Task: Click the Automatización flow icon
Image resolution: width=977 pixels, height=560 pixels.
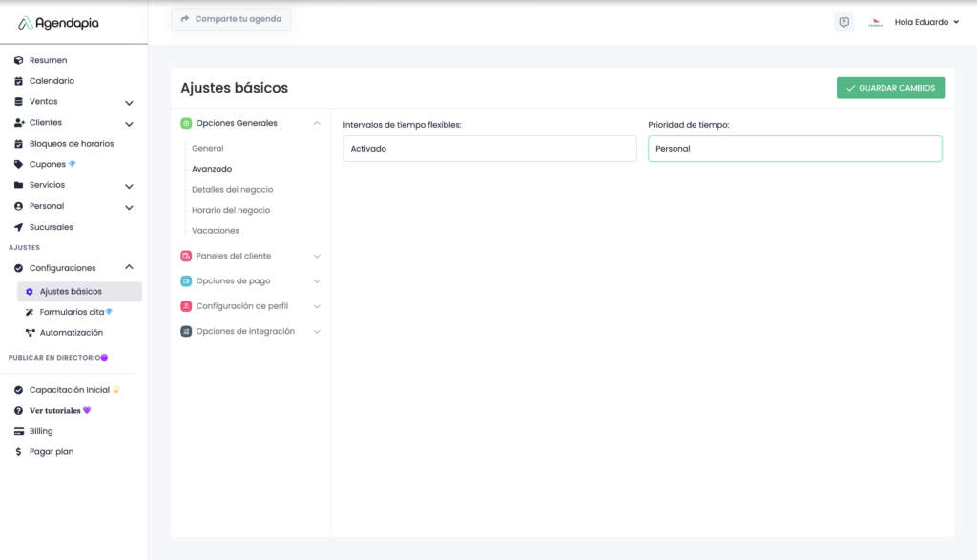Action: pyautogui.click(x=30, y=333)
